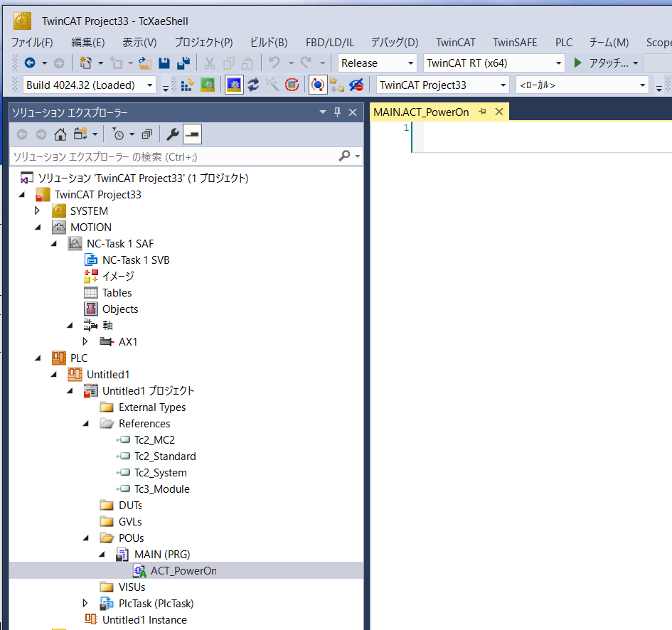Image resolution: width=672 pixels, height=630 pixels.
Task: Click the switch views icon in Solution Explorer
Action: [80, 134]
